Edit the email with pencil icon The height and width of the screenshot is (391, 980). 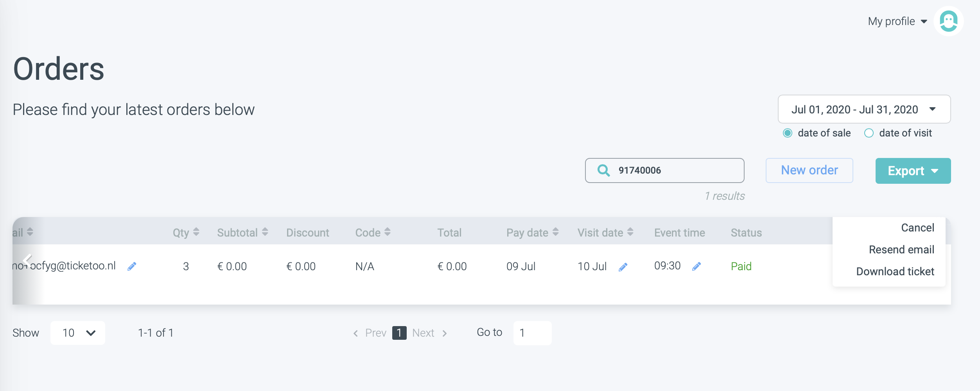[132, 267]
